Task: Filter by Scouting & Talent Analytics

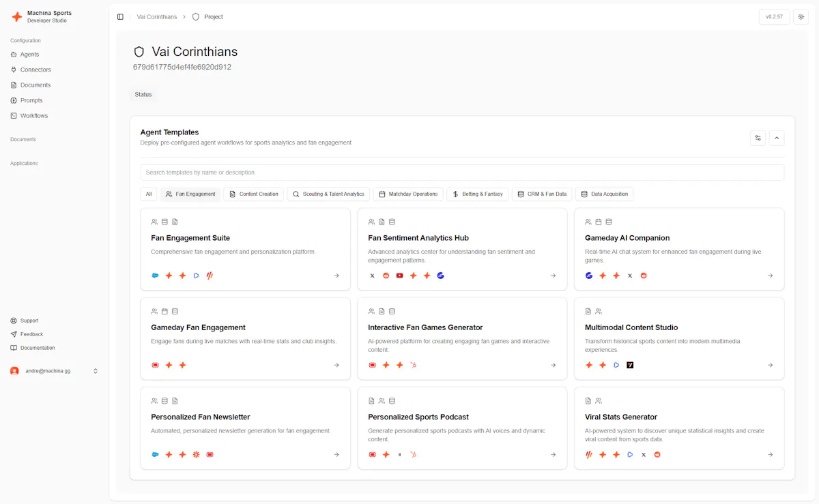Action: coord(328,194)
